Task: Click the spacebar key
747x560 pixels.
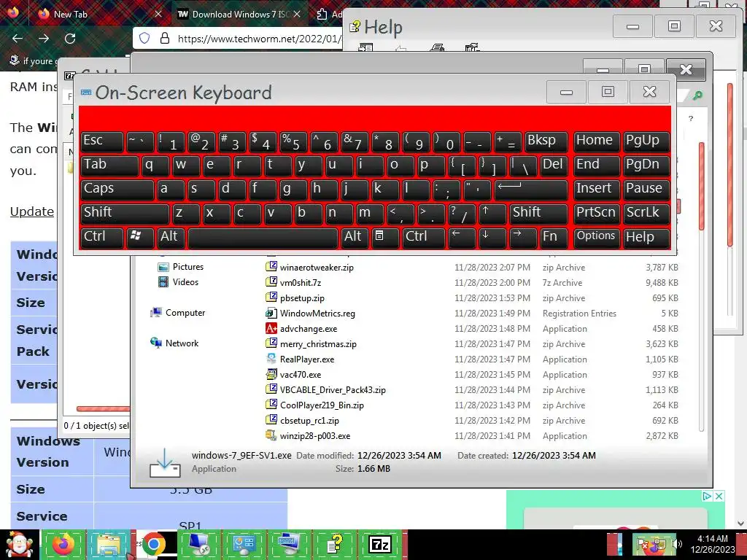Action: coord(263,238)
